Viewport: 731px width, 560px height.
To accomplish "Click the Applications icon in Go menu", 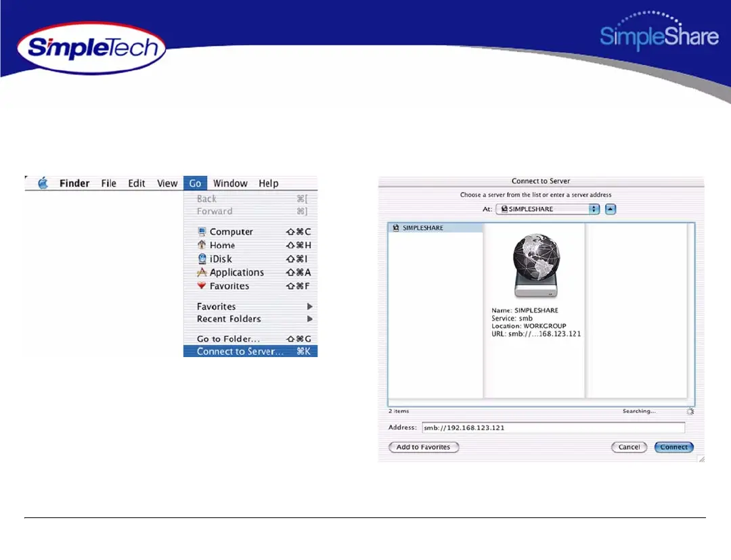I will coord(202,272).
